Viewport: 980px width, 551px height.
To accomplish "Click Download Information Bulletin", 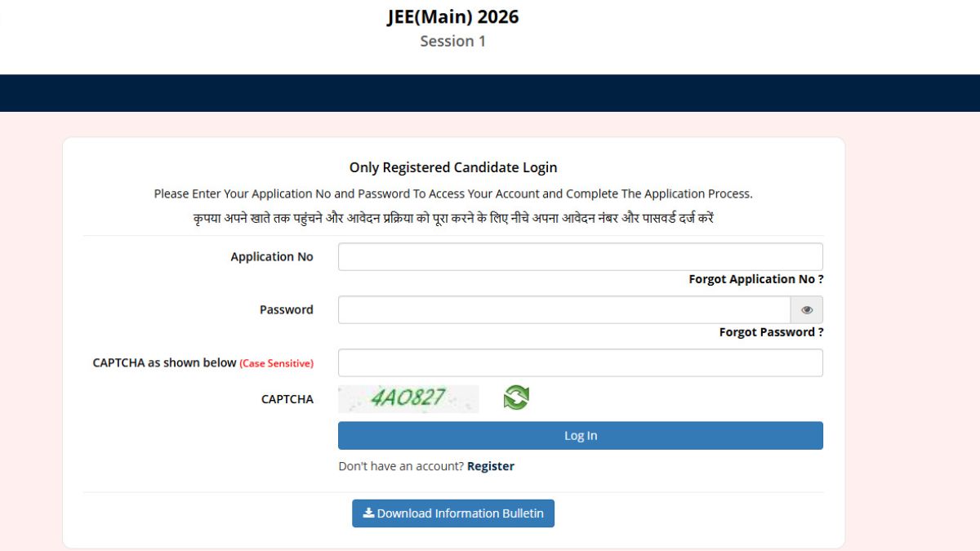I will (x=453, y=513).
